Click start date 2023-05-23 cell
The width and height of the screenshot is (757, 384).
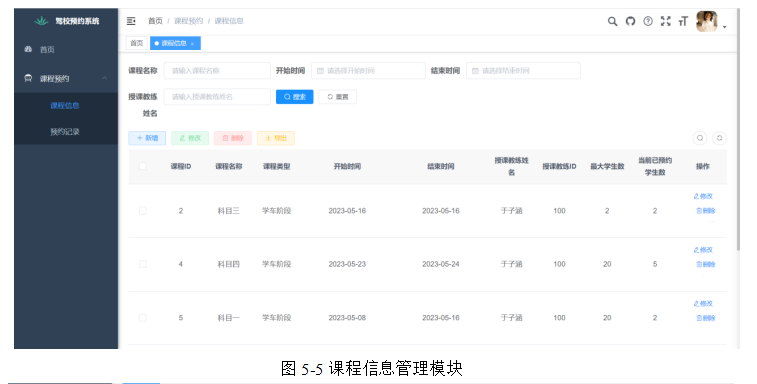pos(347,264)
